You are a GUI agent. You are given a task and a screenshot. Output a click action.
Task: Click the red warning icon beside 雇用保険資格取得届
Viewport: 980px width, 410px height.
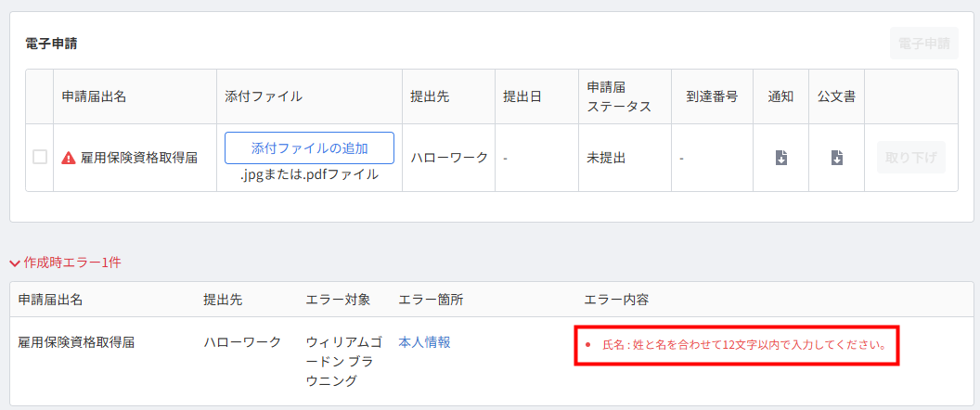point(69,158)
